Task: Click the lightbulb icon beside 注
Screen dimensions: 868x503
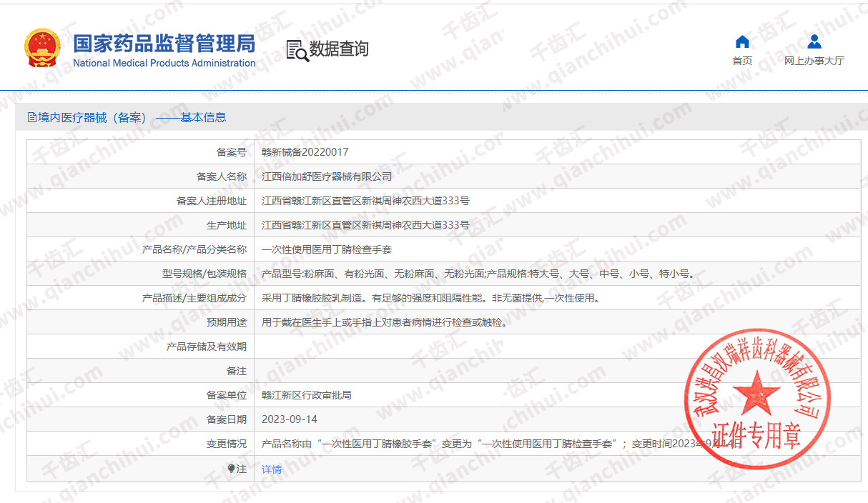Action: [x=231, y=469]
